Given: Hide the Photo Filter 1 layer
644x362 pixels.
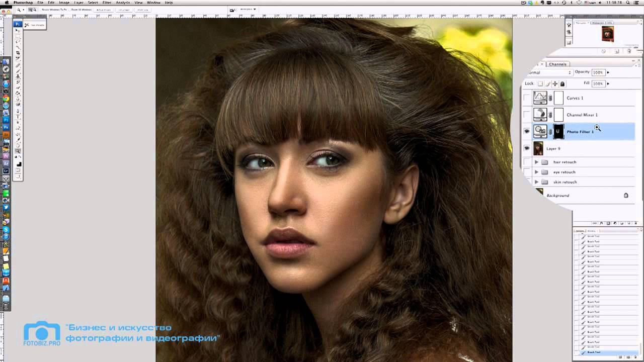Looking at the screenshot, I should [x=527, y=132].
